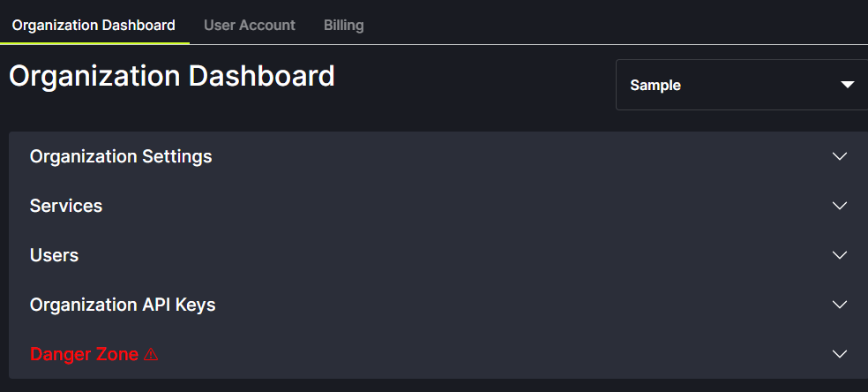The height and width of the screenshot is (392, 868).
Task: Open the User Account tab
Action: (x=250, y=25)
